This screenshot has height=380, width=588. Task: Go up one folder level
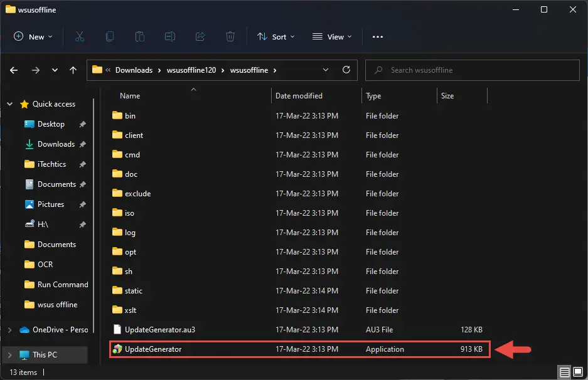click(x=73, y=70)
